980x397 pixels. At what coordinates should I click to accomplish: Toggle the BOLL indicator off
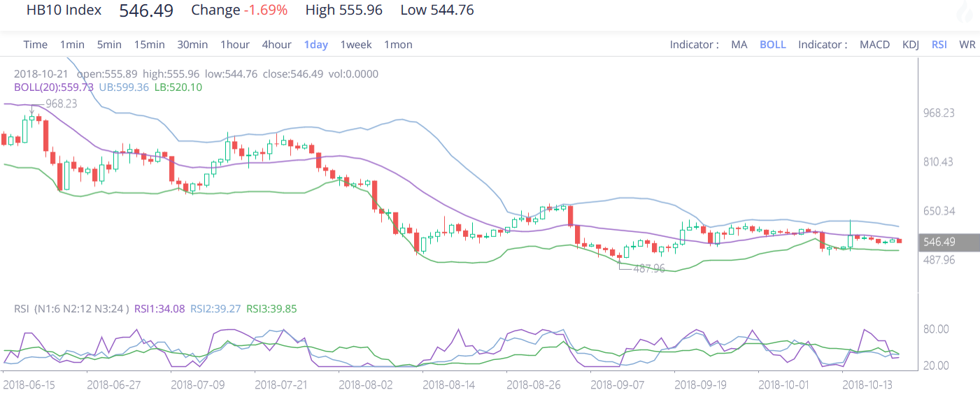pyautogui.click(x=773, y=45)
